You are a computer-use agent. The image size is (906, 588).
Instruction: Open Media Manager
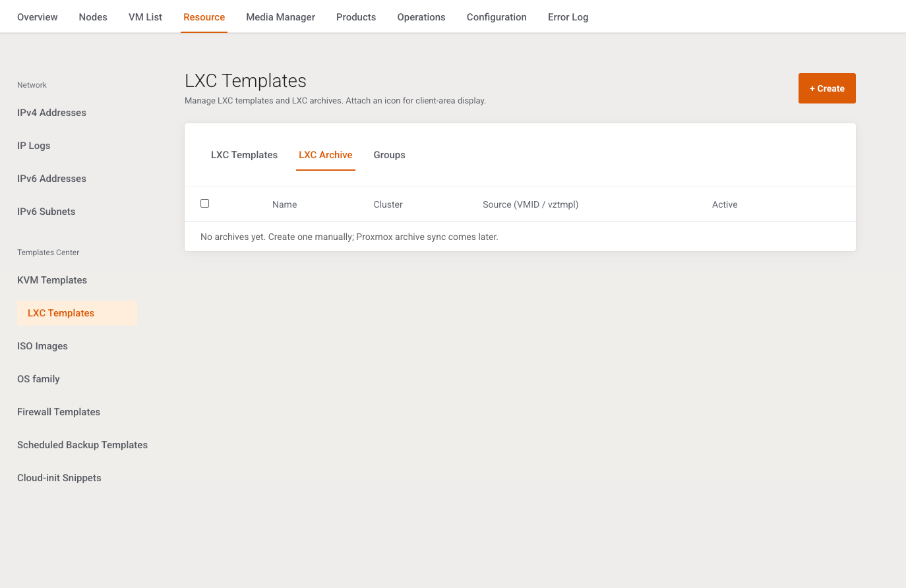tap(280, 17)
